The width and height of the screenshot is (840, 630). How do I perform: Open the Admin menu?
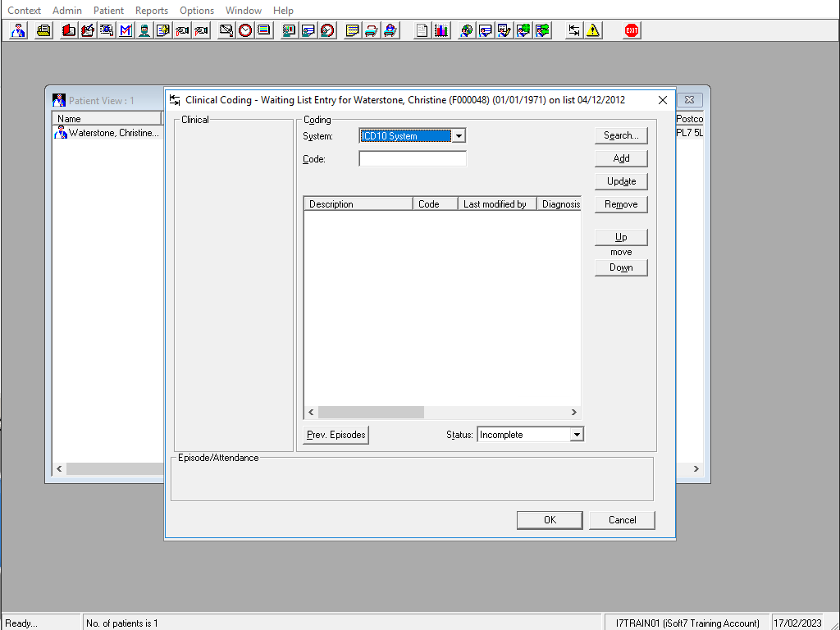pos(67,10)
